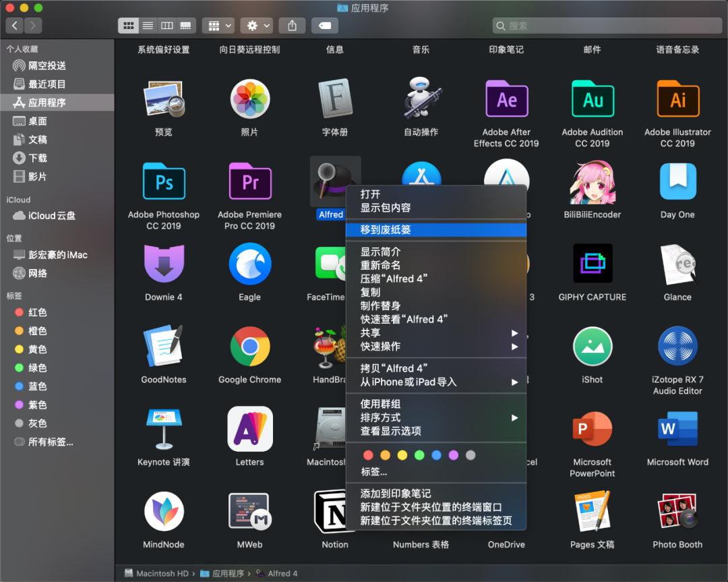
Task: Select Adobe After Effects CC 2019 icon
Action: coord(506,98)
